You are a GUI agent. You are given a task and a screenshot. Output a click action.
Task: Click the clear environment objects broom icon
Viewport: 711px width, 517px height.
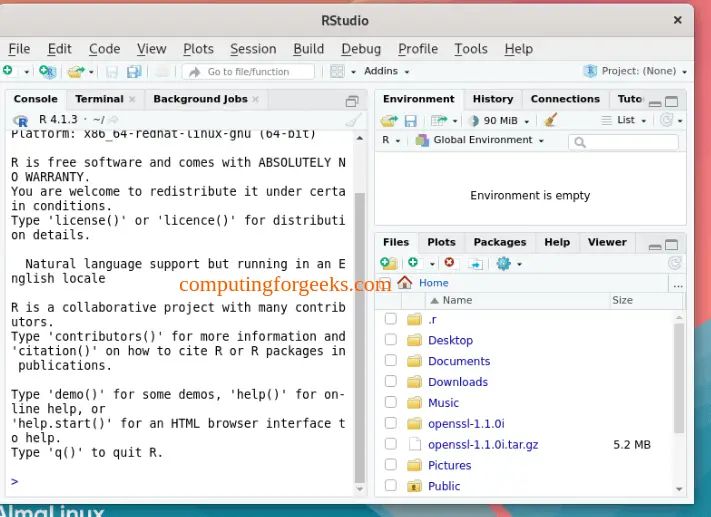[x=550, y=120]
